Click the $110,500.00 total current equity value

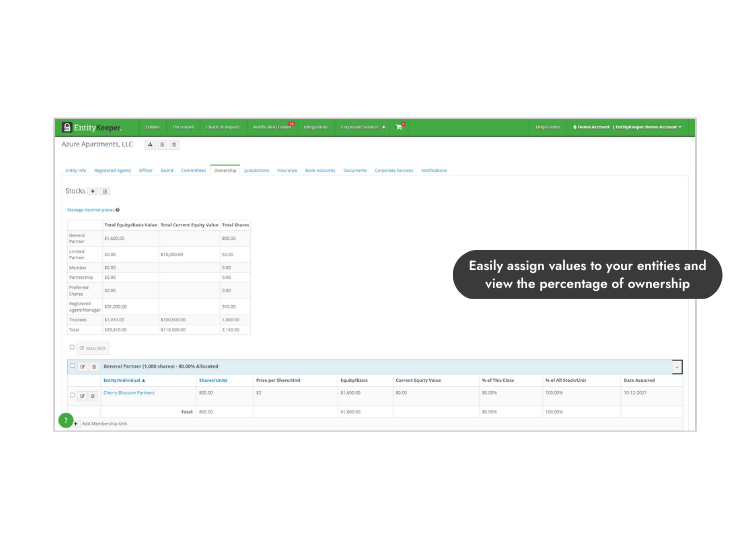pos(173,330)
